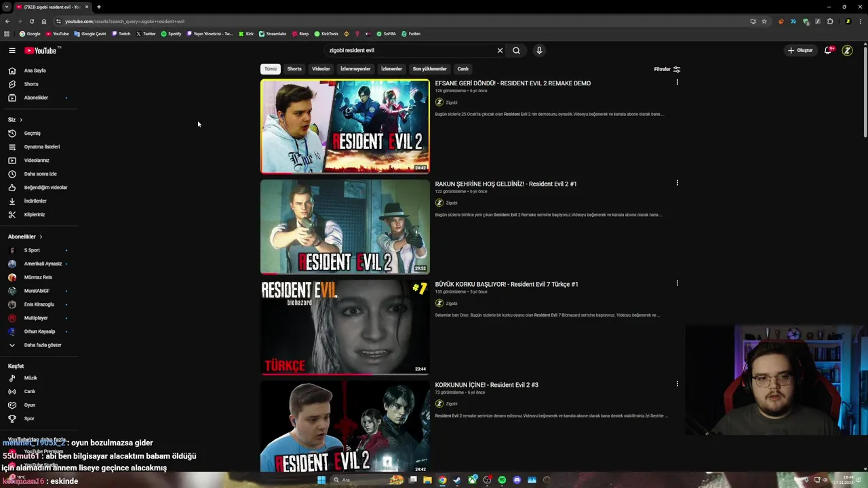
Task: Select the İzlenenler filter chip
Action: (391, 68)
